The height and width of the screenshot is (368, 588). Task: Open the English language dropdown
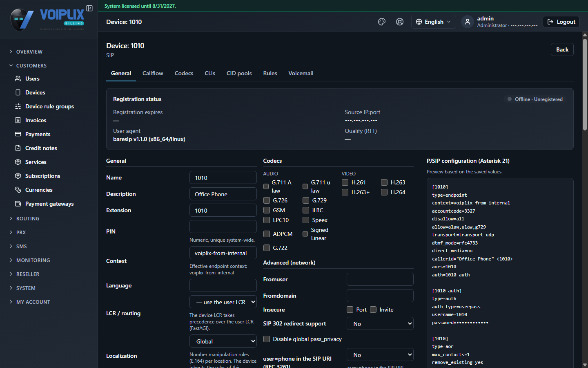(x=434, y=22)
